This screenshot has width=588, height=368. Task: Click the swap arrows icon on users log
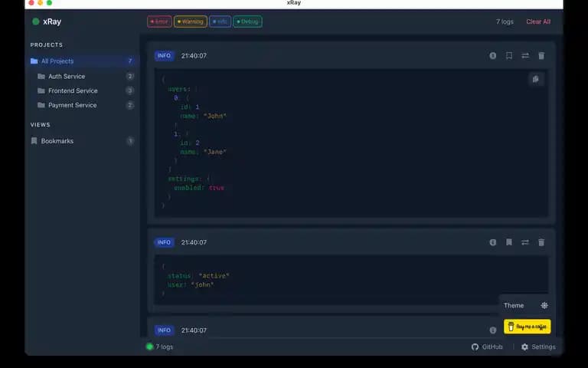point(525,55)
